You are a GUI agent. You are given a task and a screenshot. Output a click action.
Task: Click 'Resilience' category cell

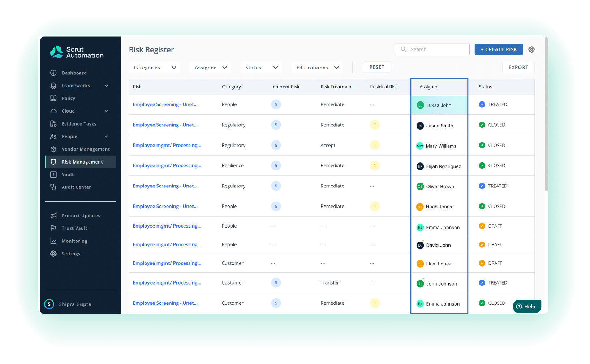233,165
